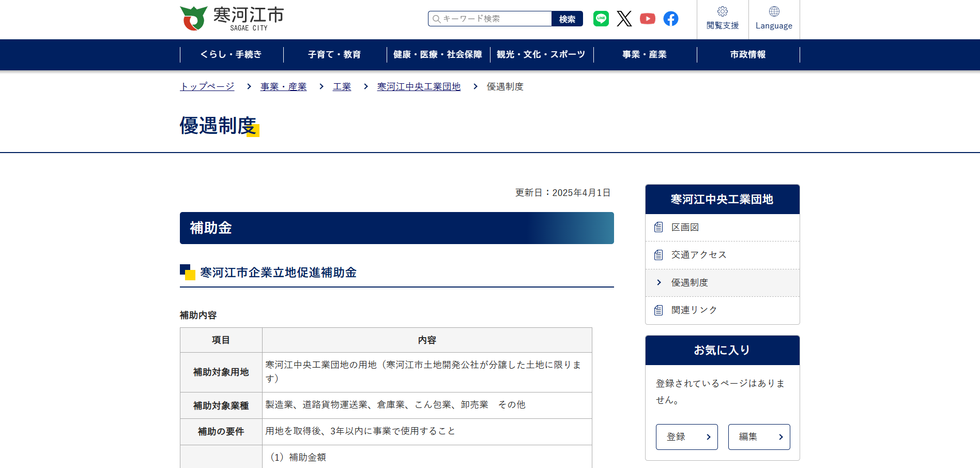Click 補助対象業種 table cell
The image size is (980, 468).
[221, 406]
